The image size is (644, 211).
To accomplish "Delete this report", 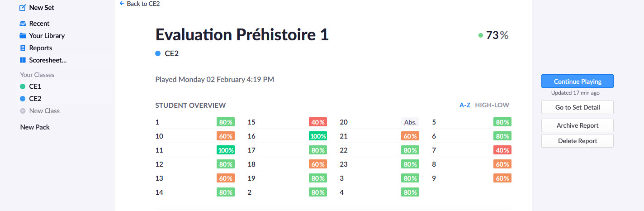I will point(577,141).
